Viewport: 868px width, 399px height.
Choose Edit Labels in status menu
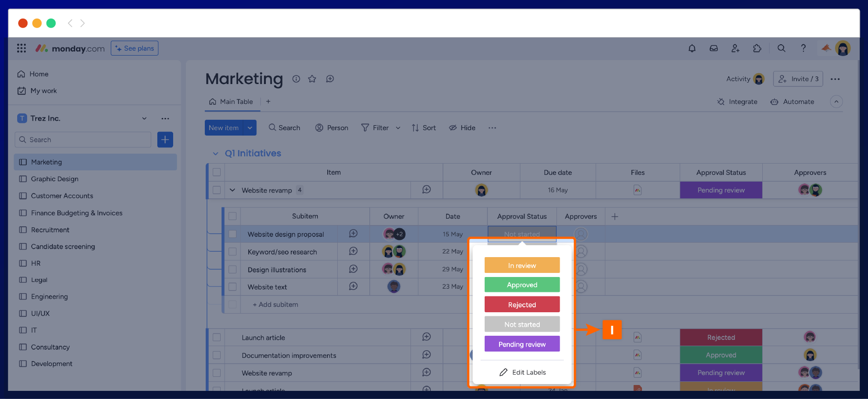(522, 372)
